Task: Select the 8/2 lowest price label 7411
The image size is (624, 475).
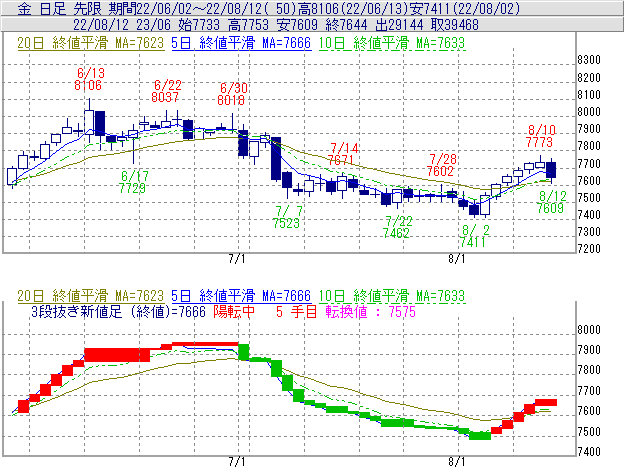Action: click(x=472, y=242)
